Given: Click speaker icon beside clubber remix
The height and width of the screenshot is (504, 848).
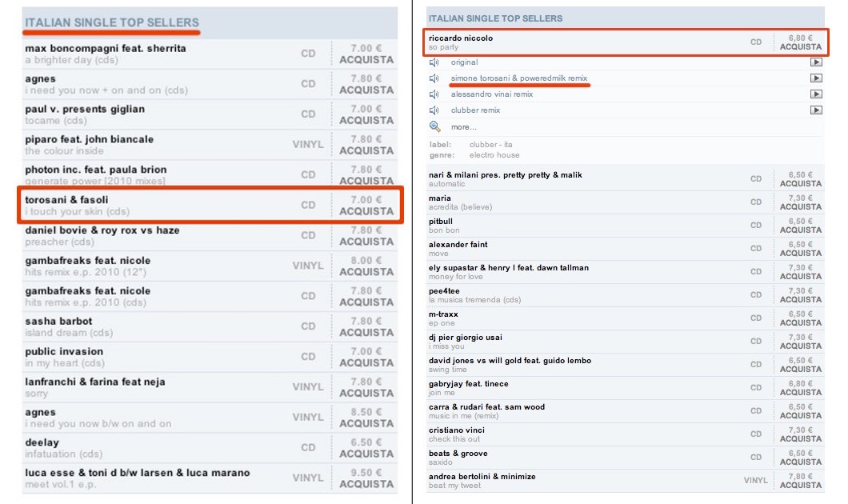Looking at the screenshot, I should tap(434, 110).
